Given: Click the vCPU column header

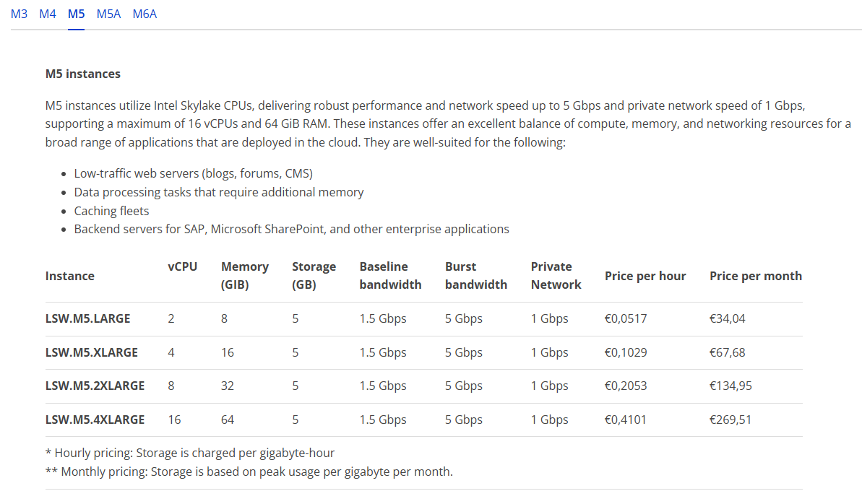Looking at the screenshot, I should point(183,266).
